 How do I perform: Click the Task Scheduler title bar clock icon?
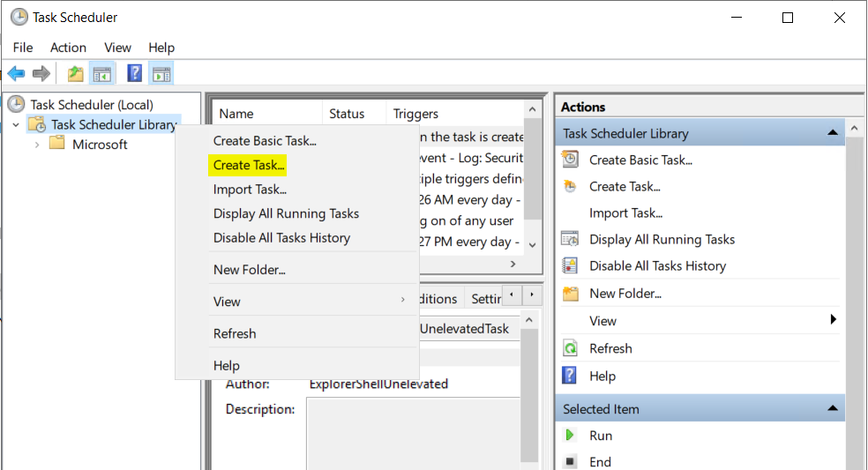point(19,17)
